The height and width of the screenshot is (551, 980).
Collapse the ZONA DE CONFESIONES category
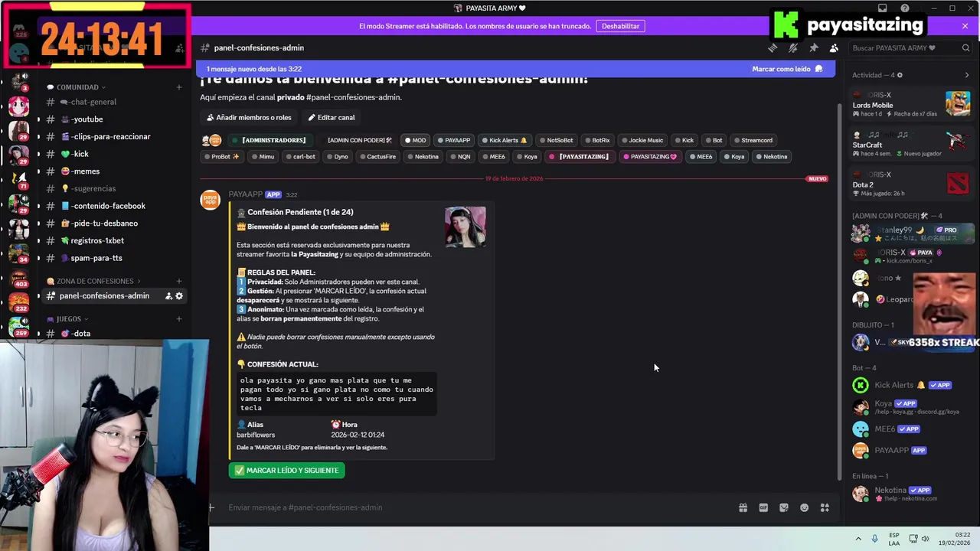click(93, 281)
